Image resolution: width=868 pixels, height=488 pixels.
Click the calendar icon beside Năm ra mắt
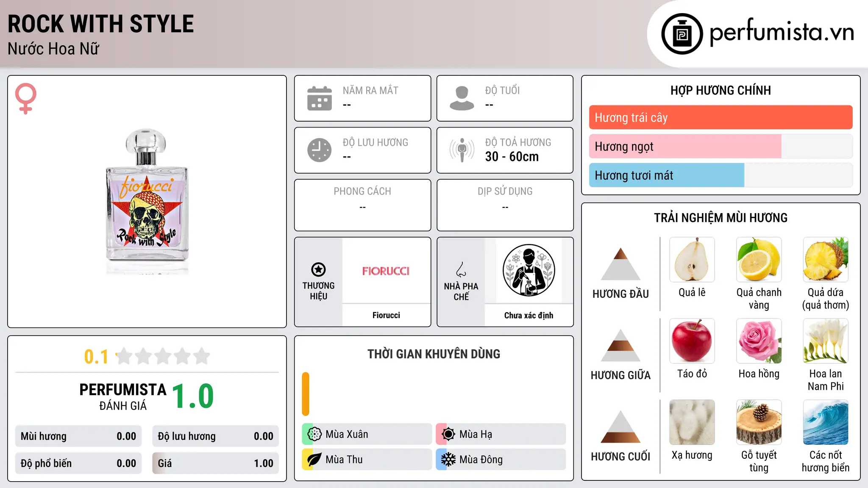[320, 98]
